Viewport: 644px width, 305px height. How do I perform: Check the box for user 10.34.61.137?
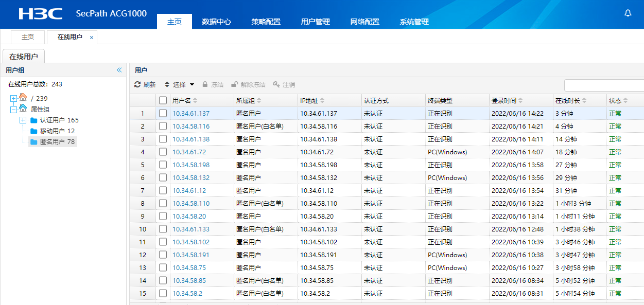[163, 114]
